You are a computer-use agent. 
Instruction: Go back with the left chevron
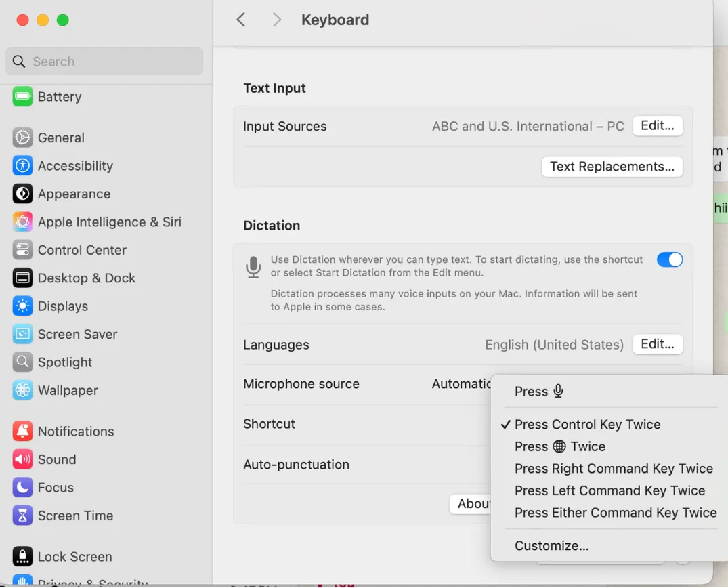point(240,20)
